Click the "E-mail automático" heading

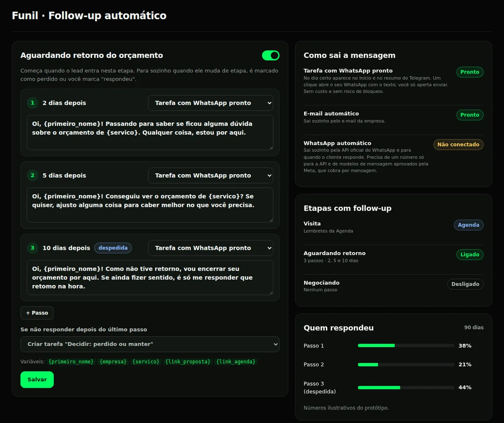[331, 114]
